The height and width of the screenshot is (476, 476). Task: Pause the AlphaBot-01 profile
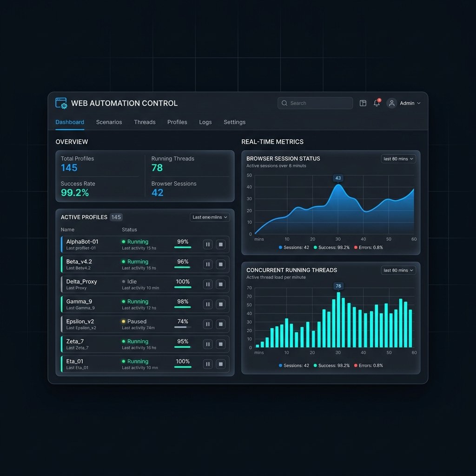point(208,245)
